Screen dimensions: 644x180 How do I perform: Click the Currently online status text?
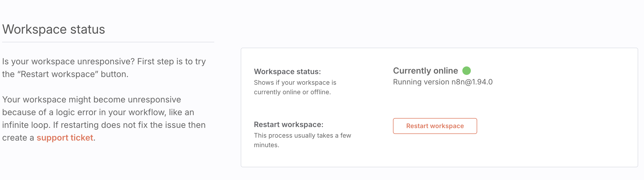[425, 71]
